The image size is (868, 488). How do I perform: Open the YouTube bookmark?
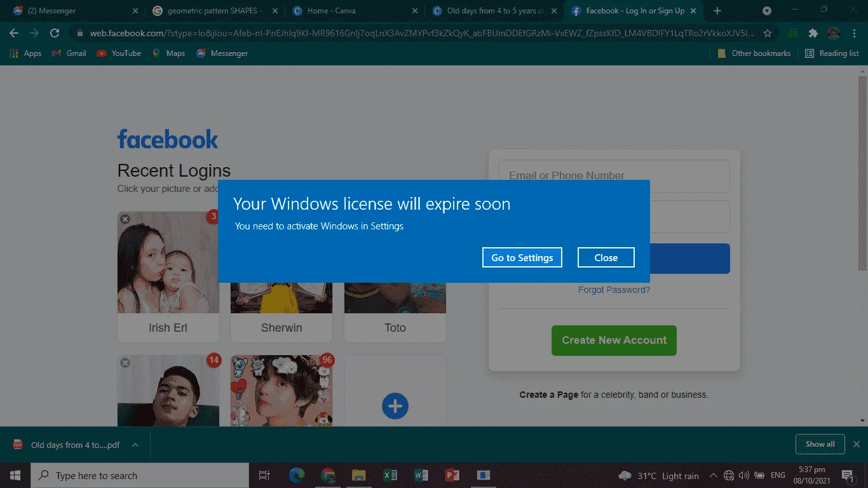(x=119, y=53)
